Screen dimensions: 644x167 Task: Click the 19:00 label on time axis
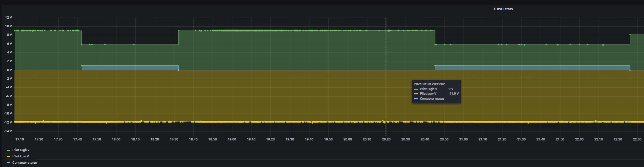(x=232, y=139)
